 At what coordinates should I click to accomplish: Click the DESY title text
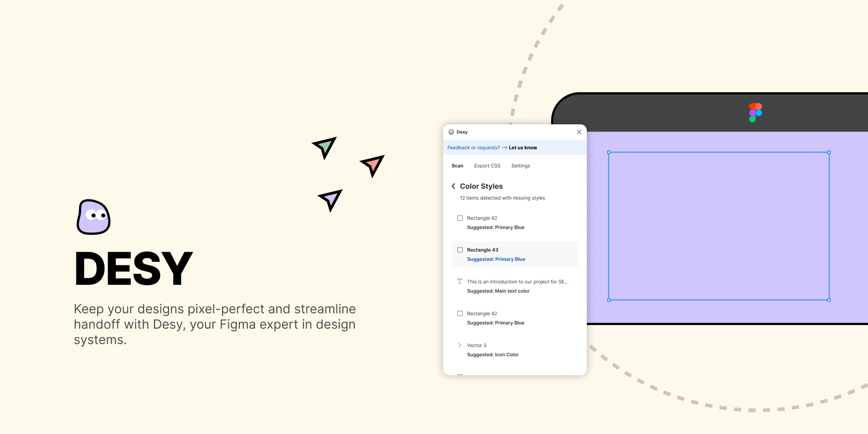(134, 269)
